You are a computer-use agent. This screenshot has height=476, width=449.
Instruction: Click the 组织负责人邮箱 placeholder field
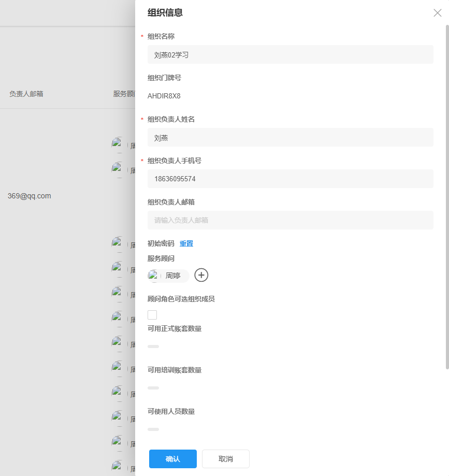291,220
